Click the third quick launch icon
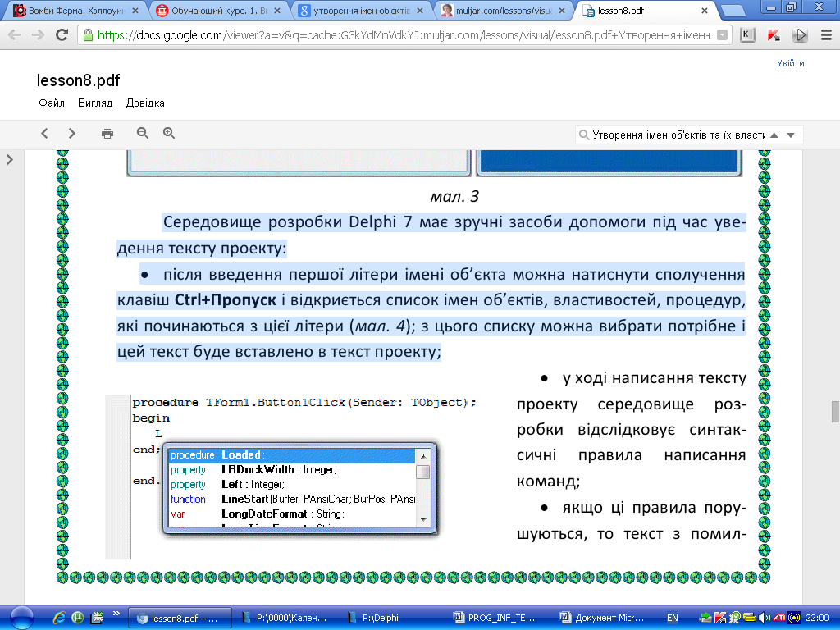 point(97,618)
